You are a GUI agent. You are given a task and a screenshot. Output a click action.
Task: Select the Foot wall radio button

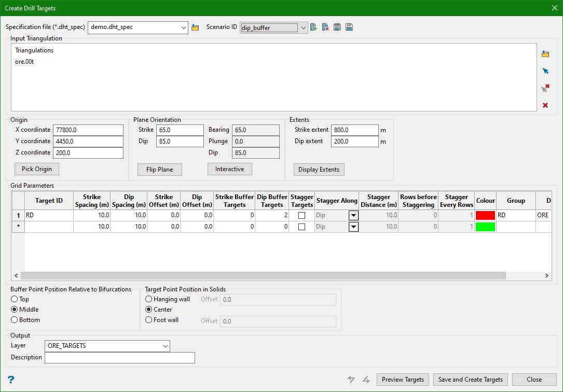[149, 320]
